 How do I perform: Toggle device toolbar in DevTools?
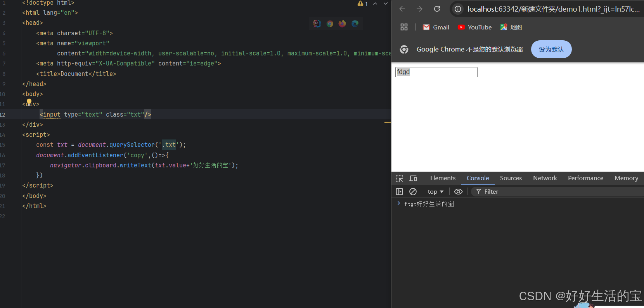[413, 178]
